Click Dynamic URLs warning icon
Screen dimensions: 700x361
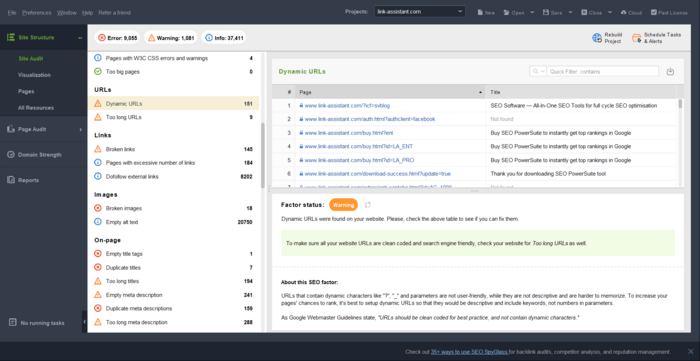pyautogui.click(x=98, y=104)
